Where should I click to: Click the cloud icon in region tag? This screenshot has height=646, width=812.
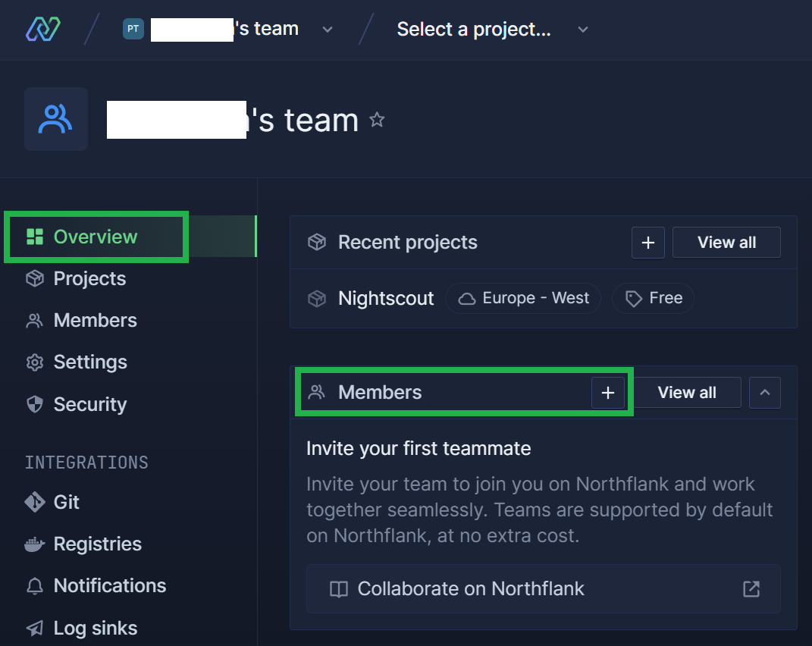(x=466, y=299)
